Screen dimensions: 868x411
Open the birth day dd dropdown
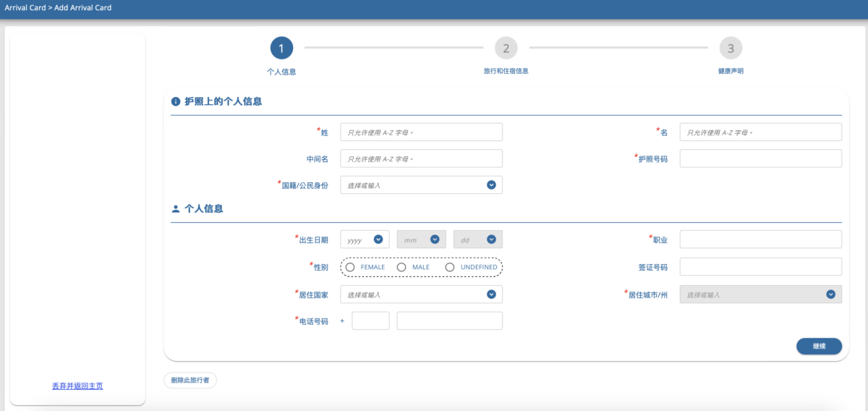[491, 240]
